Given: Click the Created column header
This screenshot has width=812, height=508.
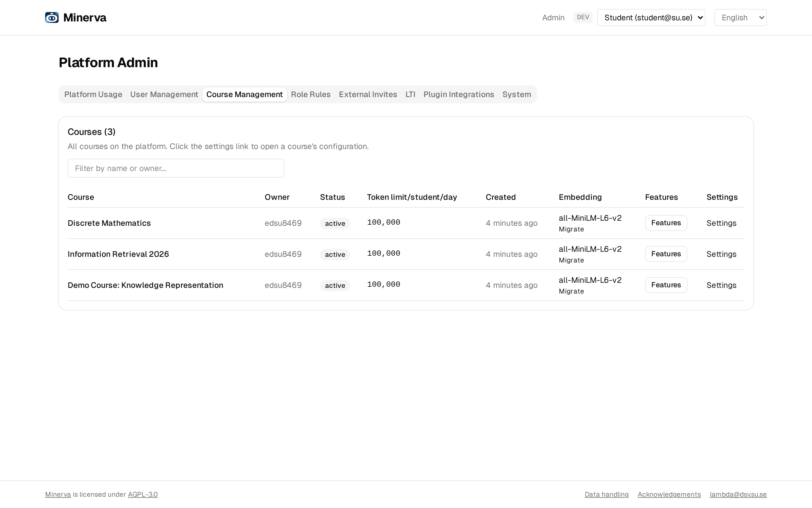Looking at the screenshot, I should click(501, 197).
